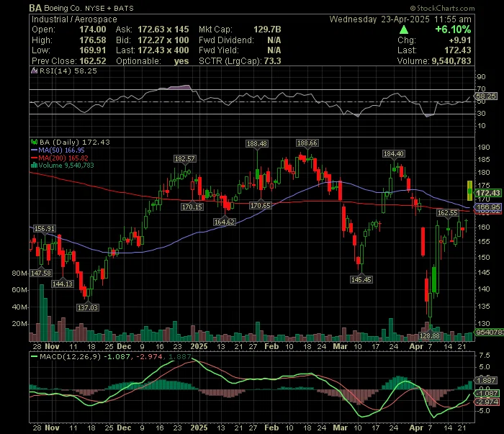
Task: Click today's highlighted candle at chart right edge
Action: (469, 191)
